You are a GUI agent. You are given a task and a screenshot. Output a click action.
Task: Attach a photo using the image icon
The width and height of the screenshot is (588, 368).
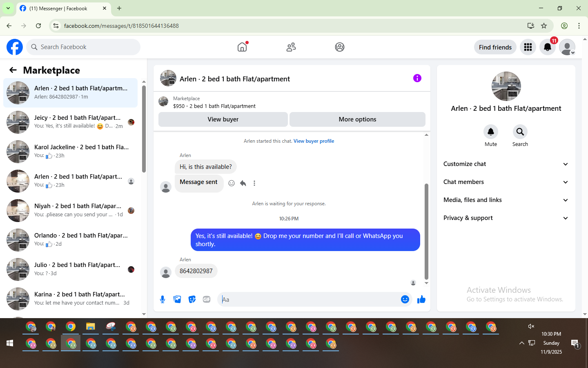[x=177, y=299]
